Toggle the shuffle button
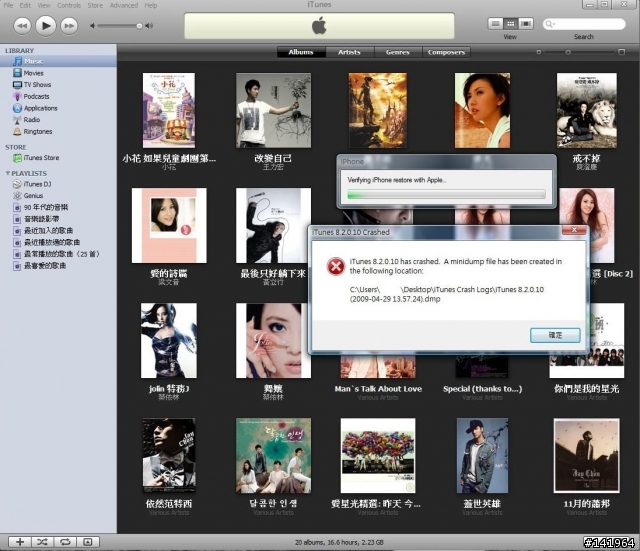This screenshot has width=640, height=551. [x=42, y=542]
